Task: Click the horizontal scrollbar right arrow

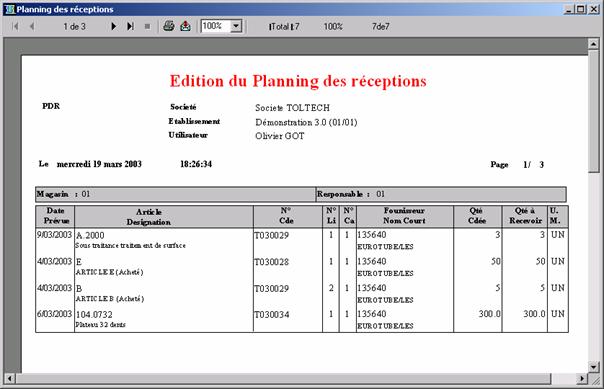Action: coord(582,379)
